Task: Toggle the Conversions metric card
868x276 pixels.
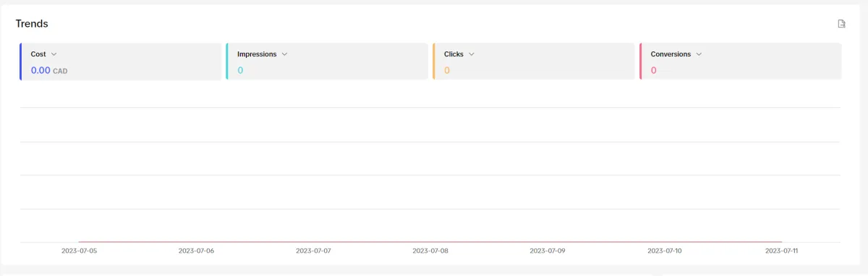Action: [741, 62]
